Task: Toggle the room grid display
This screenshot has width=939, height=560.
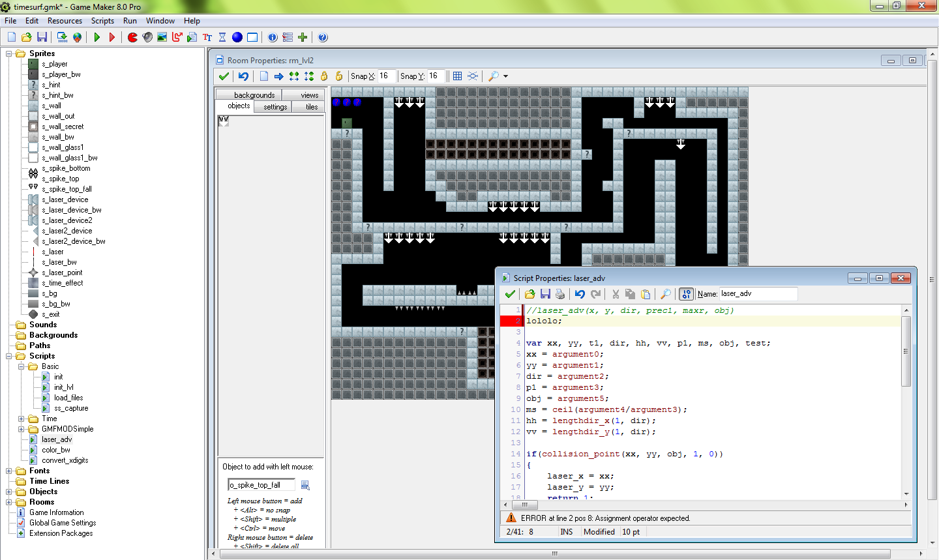Action: click(x=458, y=76)
